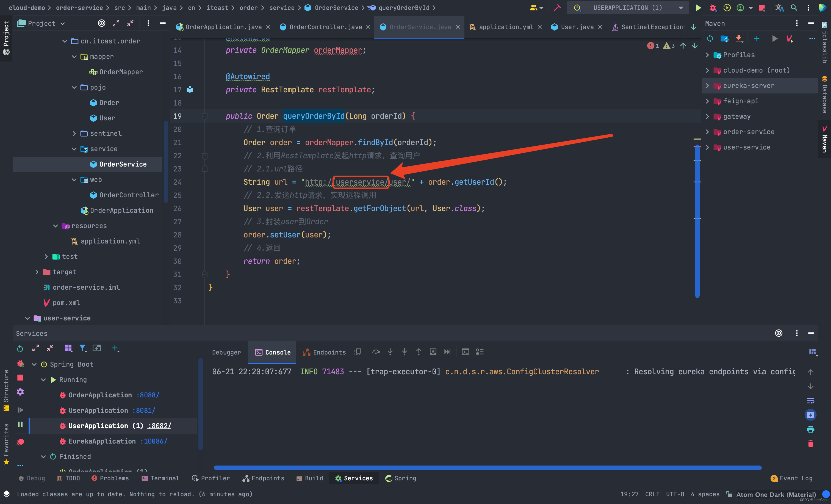Click the Build hammer icon
Screen dimensions: 831x504
557,8
